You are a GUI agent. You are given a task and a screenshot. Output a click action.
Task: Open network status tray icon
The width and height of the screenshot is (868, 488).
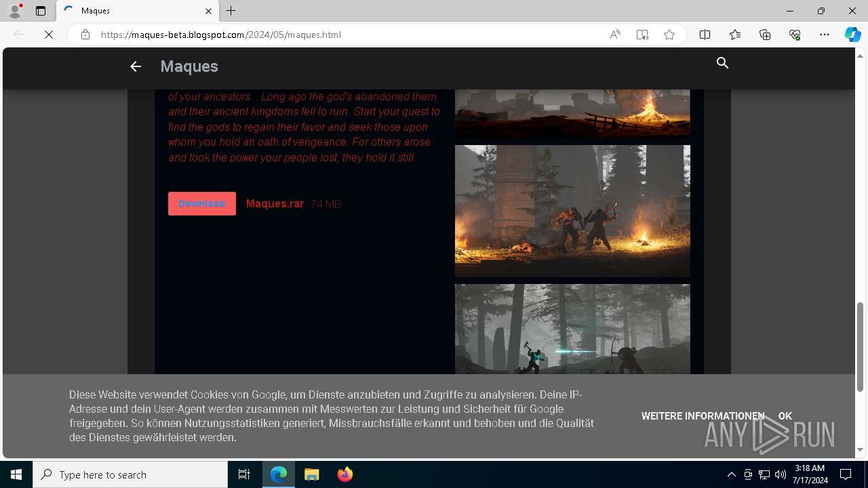(764, 474)
